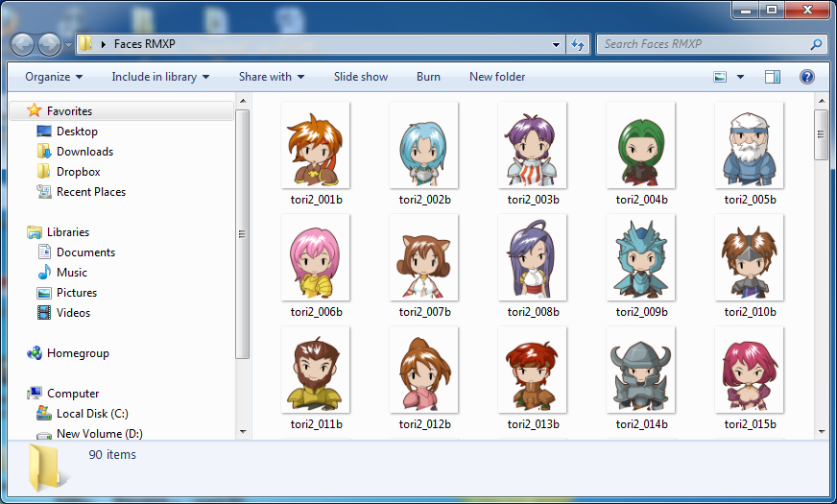Open More view options dropdown arrow
The width and height of the screenshot is (837, 504).
coord(740,77)
